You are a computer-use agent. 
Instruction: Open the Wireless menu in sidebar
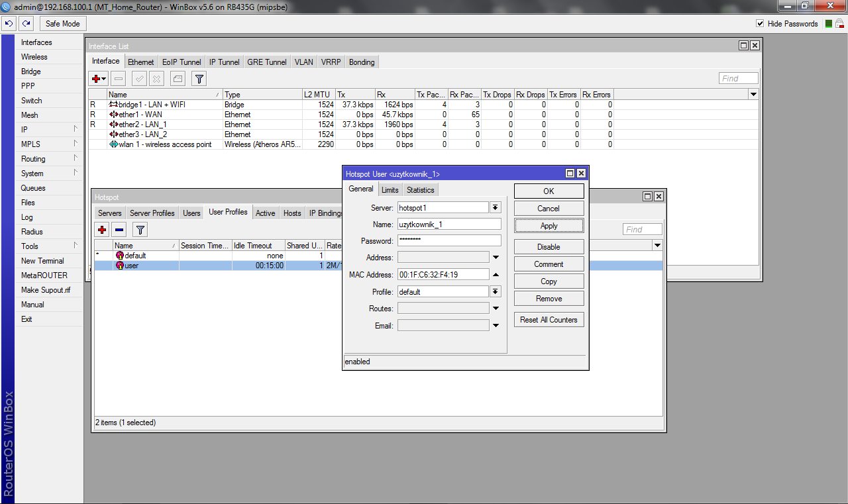pyautogui.click(x=34, y=57)
